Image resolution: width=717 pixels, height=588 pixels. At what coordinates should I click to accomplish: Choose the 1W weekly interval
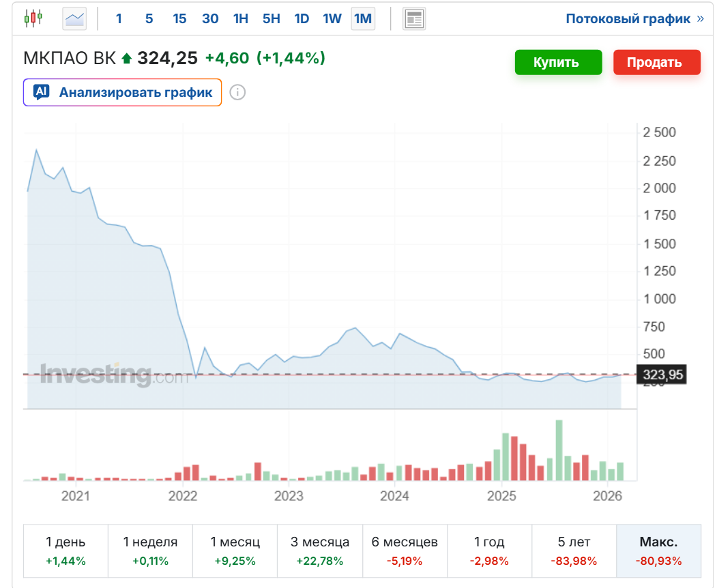(332, 18)
